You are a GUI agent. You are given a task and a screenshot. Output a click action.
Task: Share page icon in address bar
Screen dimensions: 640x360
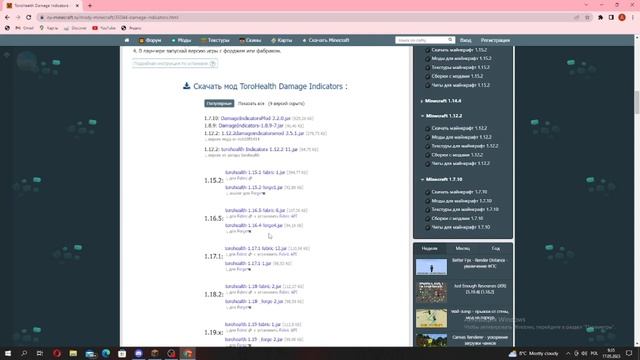[x=577, y=18]
